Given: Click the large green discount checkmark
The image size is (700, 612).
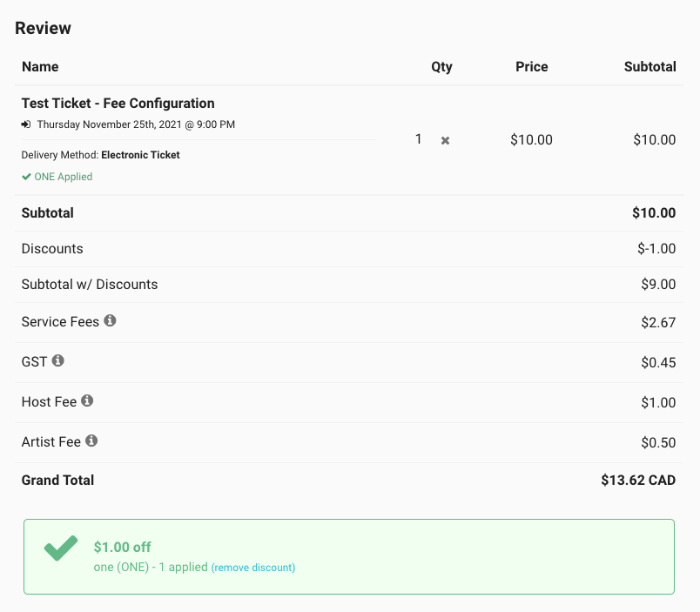Looking at the screenshot, I should point(61,548).
